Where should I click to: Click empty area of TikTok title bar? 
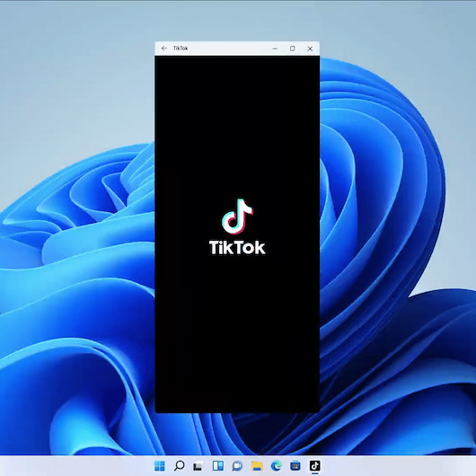pyautogui.click(x=228, y=48)
